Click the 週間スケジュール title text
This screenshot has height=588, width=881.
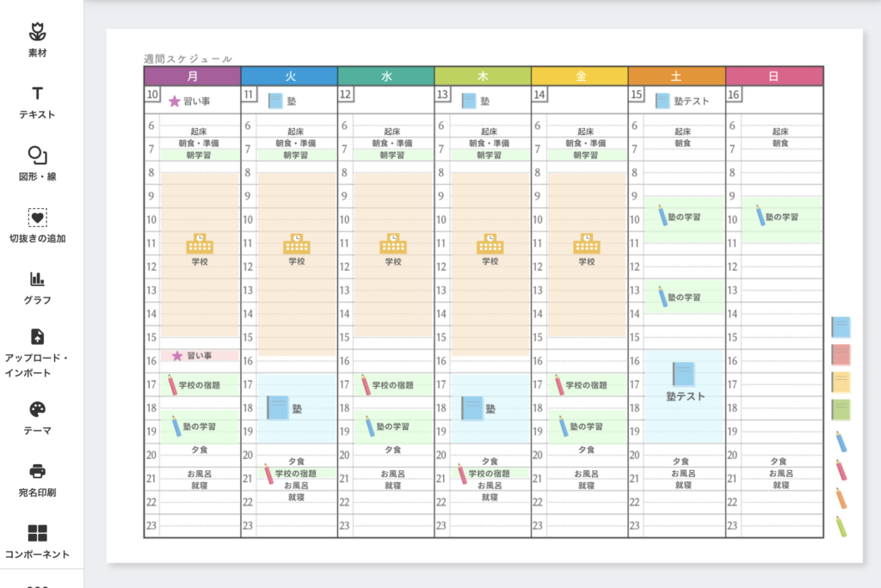click(188, 58)
